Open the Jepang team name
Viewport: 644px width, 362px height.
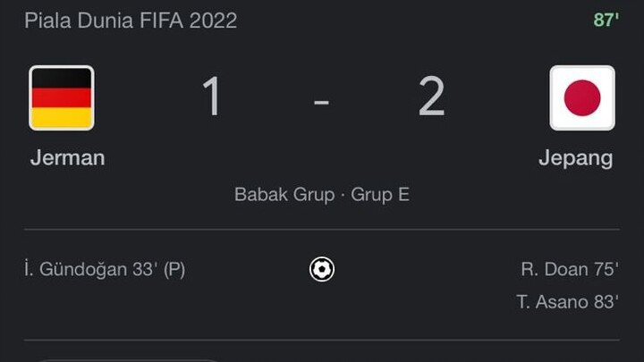click(x=576, y=159)
